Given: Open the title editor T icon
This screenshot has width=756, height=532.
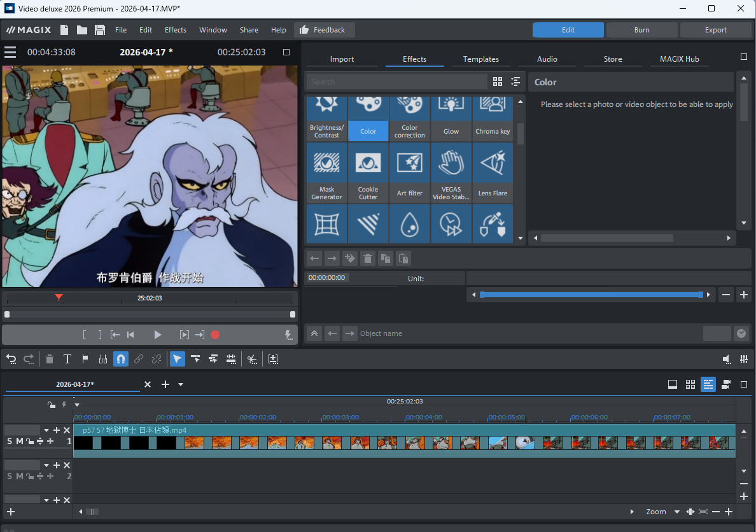Looking at the screenshot, I should click(67, 359).
